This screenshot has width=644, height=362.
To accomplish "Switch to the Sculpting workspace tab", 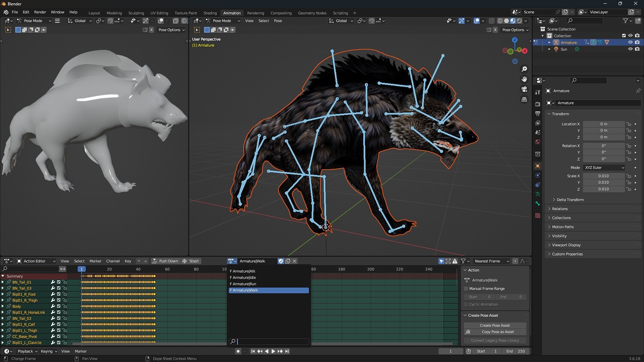I will pyautogui.click(x=136, y=13).
